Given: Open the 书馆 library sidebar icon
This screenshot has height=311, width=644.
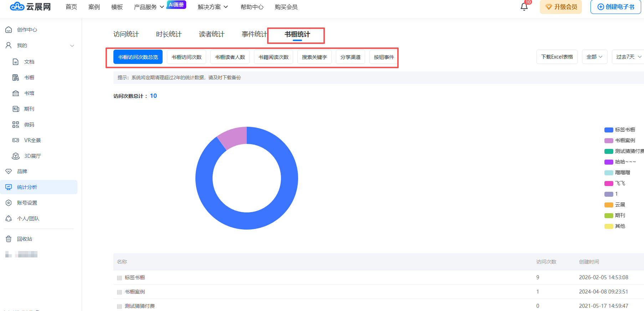Looking at the screenshot, I should pyautogui.click(x=16, y=93).
